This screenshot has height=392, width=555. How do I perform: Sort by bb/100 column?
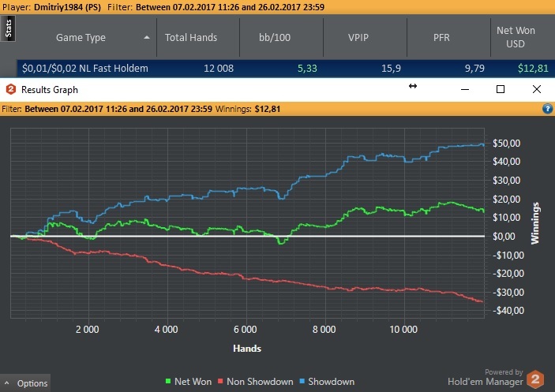pos(275,38)
